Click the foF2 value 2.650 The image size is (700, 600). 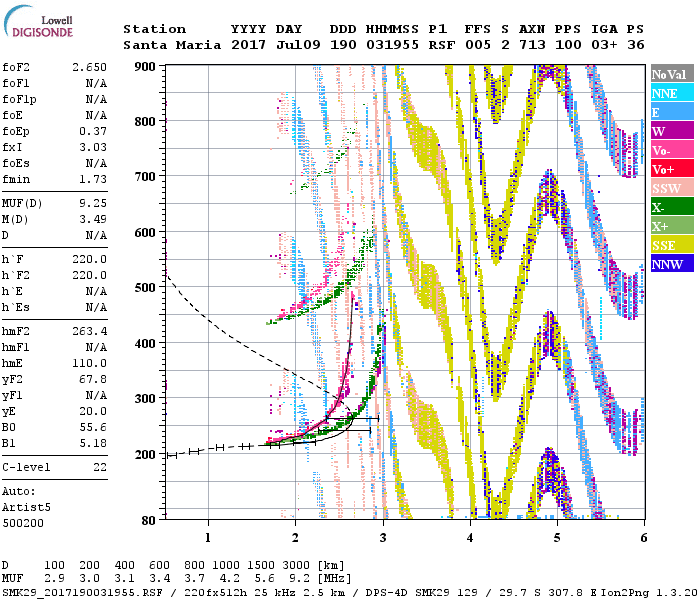point(89,67)
